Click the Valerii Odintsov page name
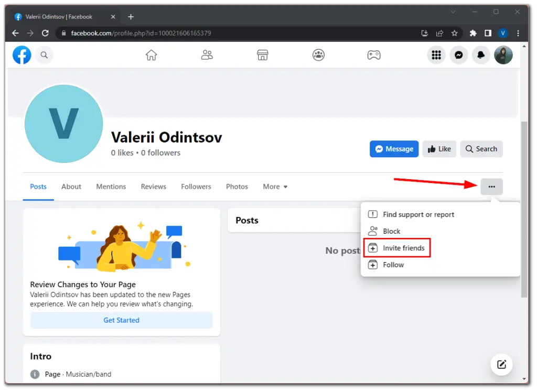 pos(166,137)
